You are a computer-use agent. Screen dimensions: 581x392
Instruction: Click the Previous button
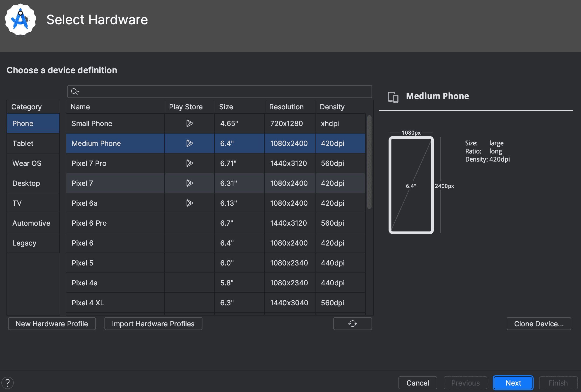[x=465, y=383]
